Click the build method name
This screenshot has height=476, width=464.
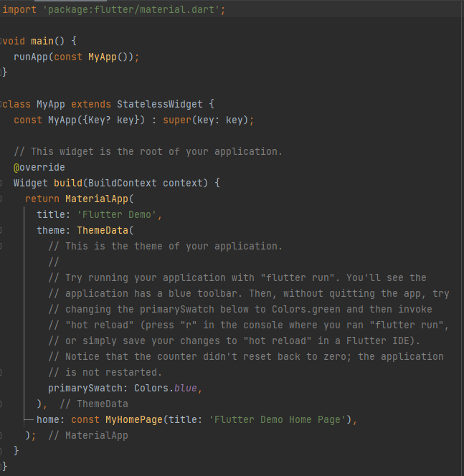(68, 183)
